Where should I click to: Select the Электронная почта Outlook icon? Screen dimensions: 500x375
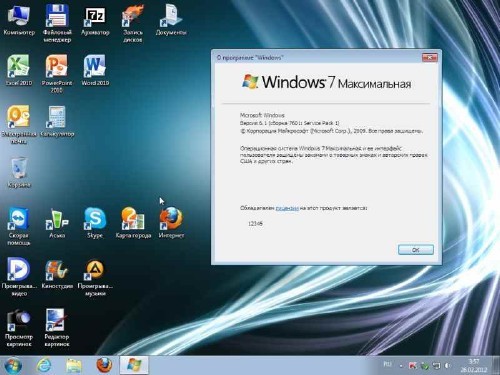pos(19,125)
